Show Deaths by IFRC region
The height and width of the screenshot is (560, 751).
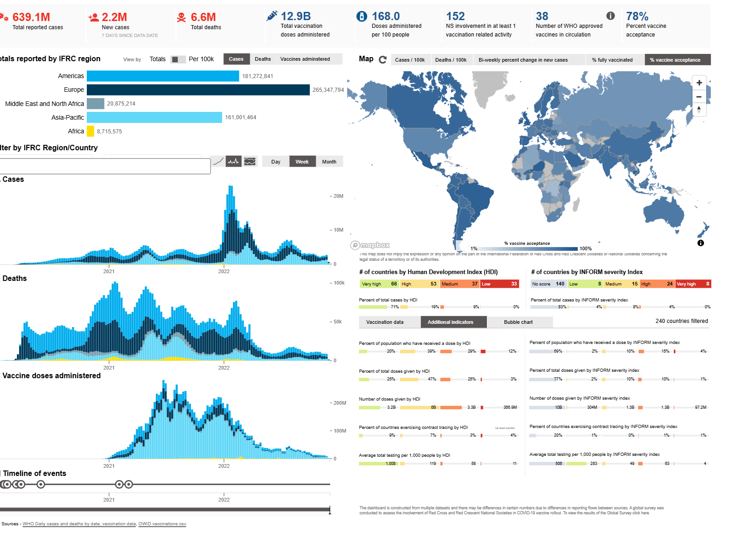click(263, 59)
